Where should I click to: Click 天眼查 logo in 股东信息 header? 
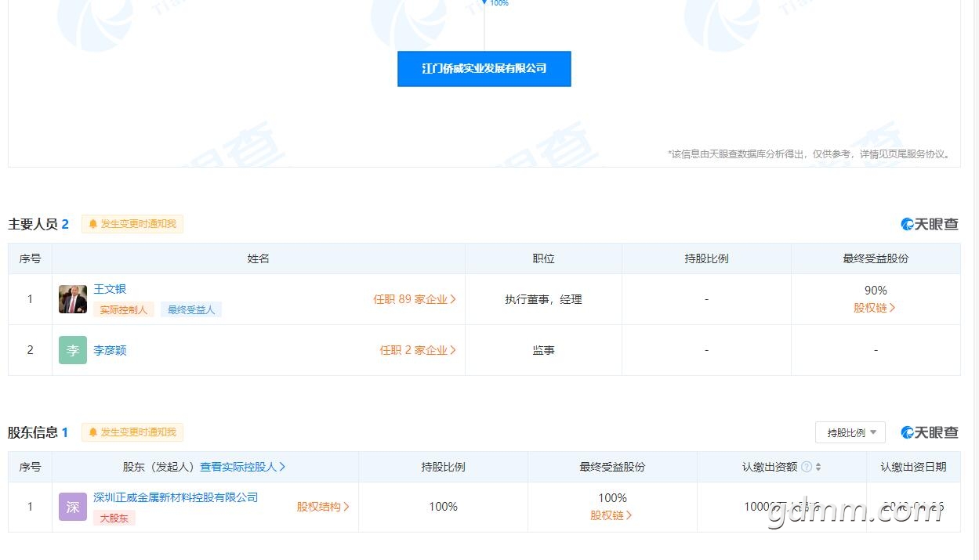[930, 432]
